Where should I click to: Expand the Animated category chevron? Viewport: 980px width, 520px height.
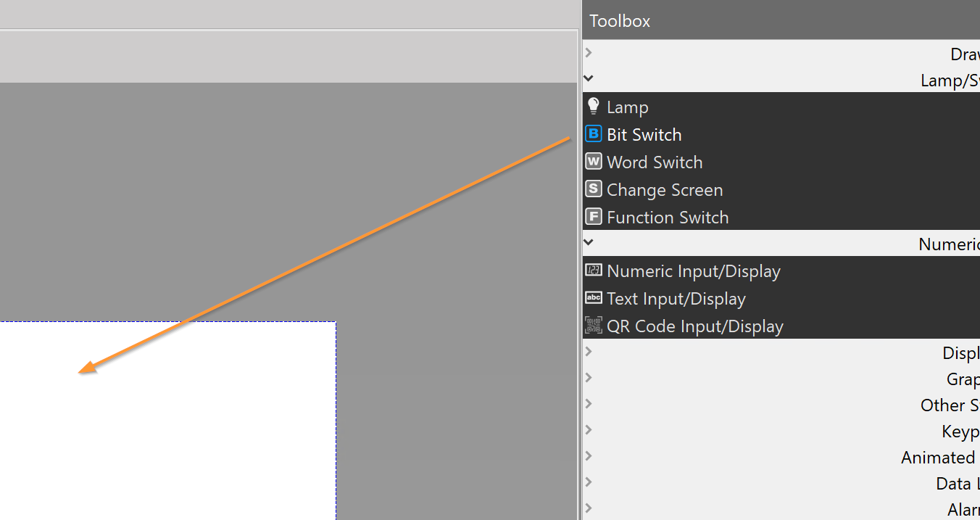[589, 455]
